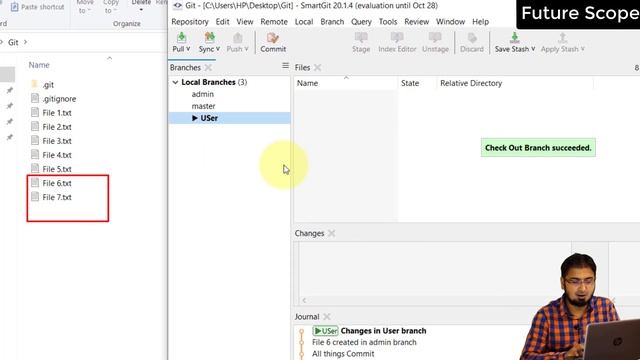
Task: Open the Sync dropdown arrow
Action: click(218, 49)
